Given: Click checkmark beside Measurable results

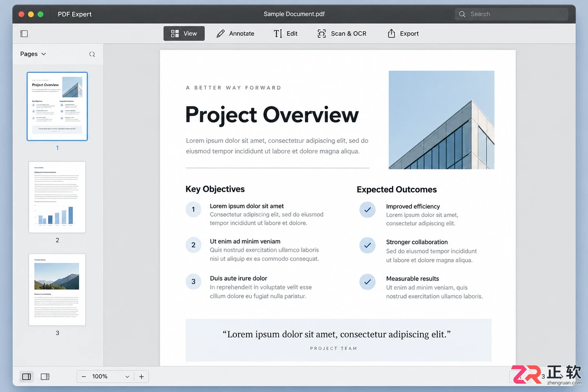Looking at the screenshot, I should coord(367,282).
